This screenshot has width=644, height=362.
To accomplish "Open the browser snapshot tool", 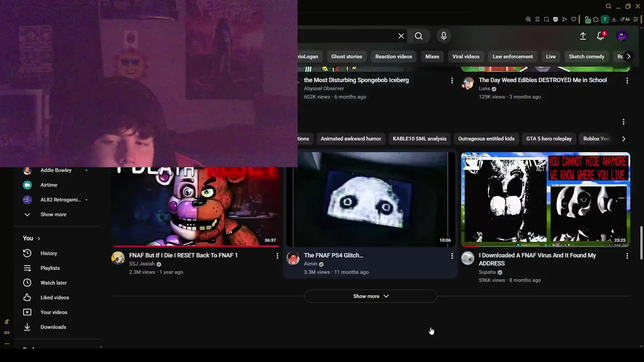I will 546,20.
